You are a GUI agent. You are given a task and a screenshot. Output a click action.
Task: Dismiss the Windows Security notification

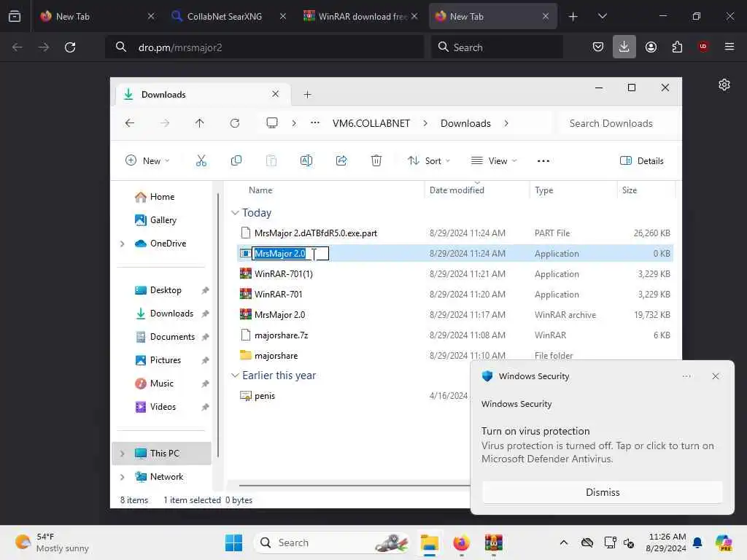point(602,492)
